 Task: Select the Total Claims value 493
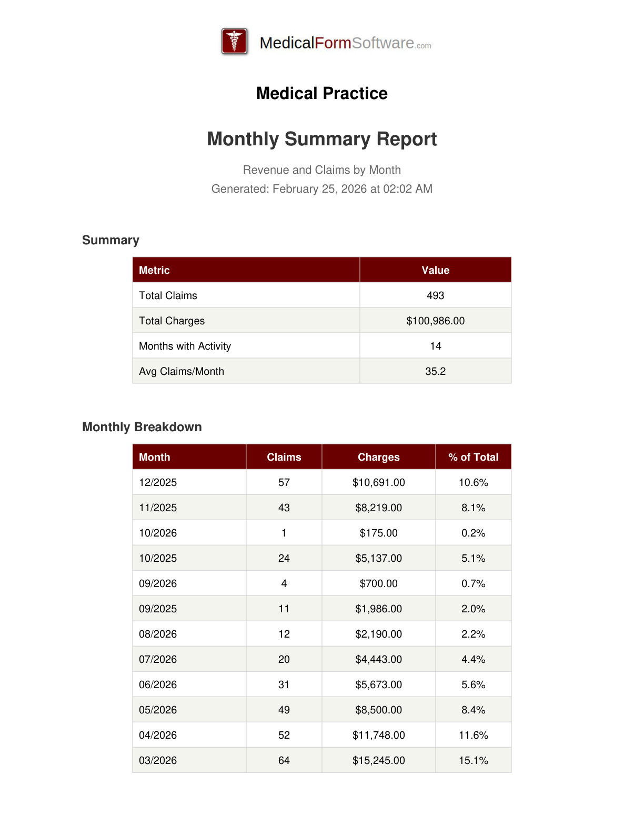(435, 295)
